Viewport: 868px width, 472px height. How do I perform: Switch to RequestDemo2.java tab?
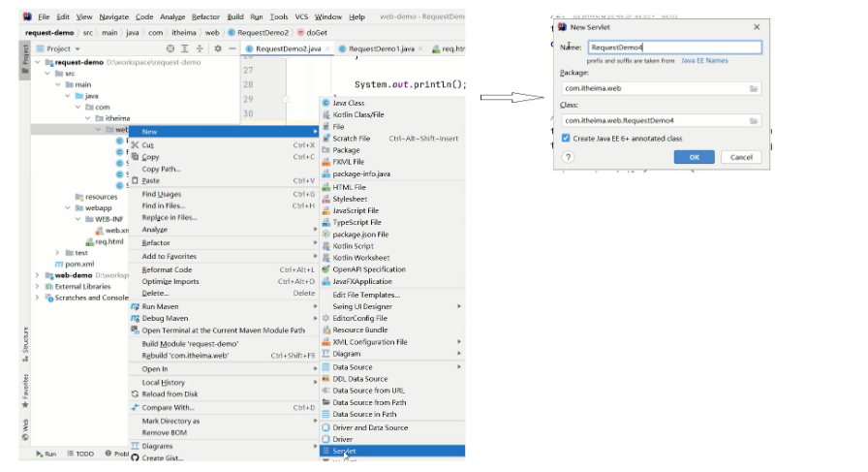pos(288,48)
